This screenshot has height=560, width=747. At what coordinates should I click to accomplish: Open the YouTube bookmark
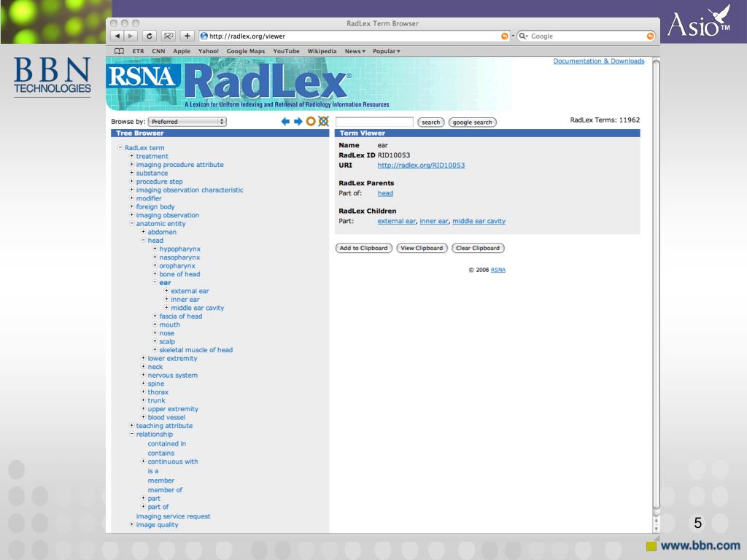point(286,51)
